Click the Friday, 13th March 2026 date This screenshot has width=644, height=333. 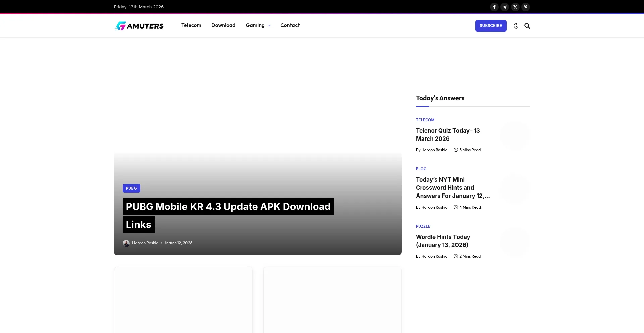tap(139, 7)
